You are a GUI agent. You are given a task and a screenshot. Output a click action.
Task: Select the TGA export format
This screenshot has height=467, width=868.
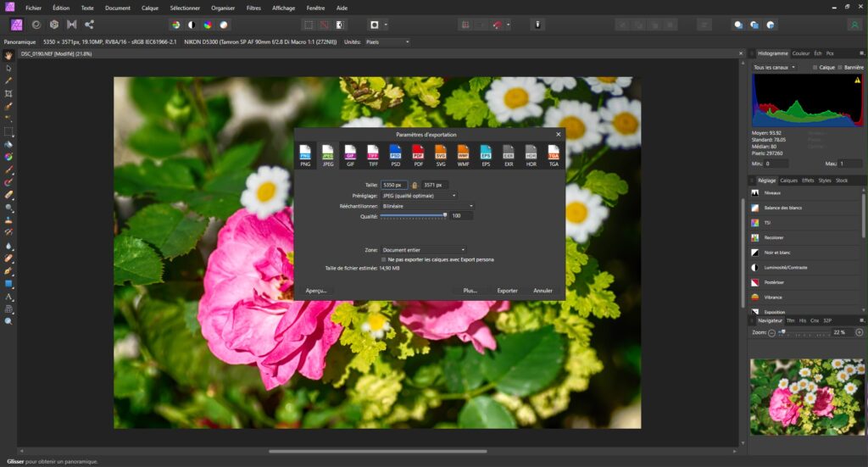coord(554,154)
